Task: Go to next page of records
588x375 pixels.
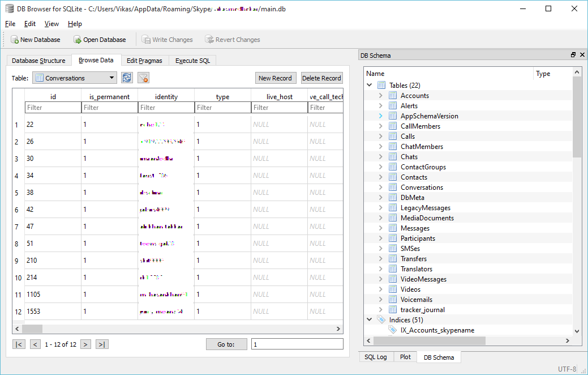Action: point(85,344)
